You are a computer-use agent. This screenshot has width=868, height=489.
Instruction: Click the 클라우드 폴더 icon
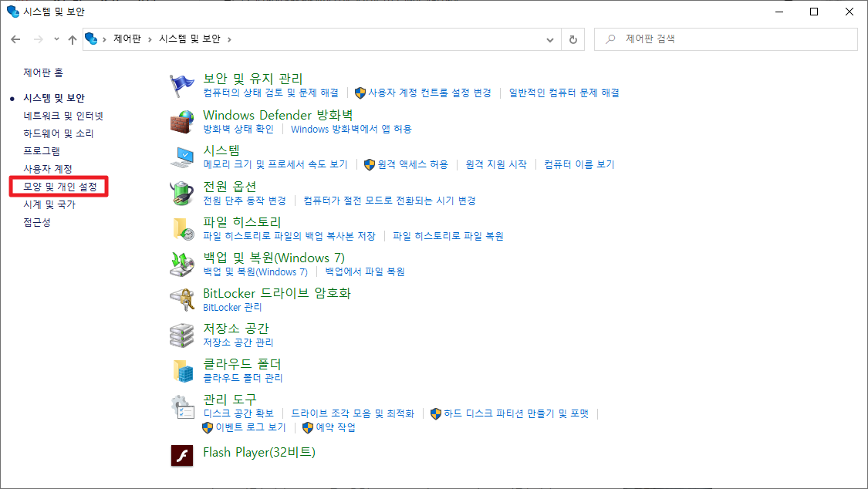coord(181,371)
